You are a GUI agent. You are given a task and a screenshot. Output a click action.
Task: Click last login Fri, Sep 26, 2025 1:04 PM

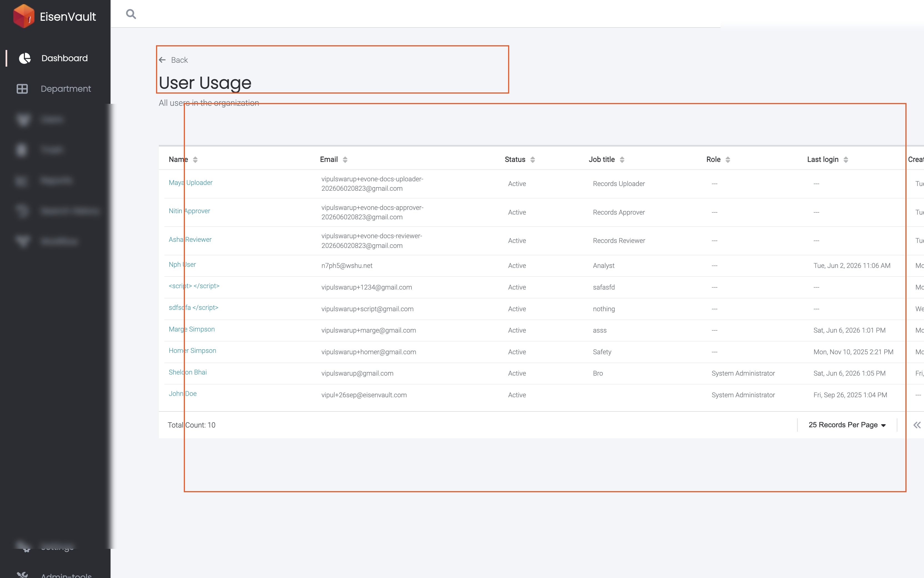click(850, 395)
